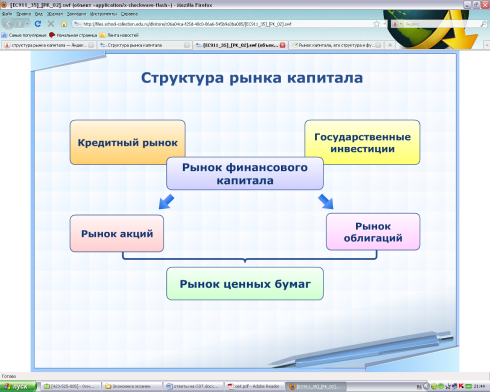This screenshot has height=392, width=490.
Task: Open the Лента новостей bookmark
Action: 119,35
